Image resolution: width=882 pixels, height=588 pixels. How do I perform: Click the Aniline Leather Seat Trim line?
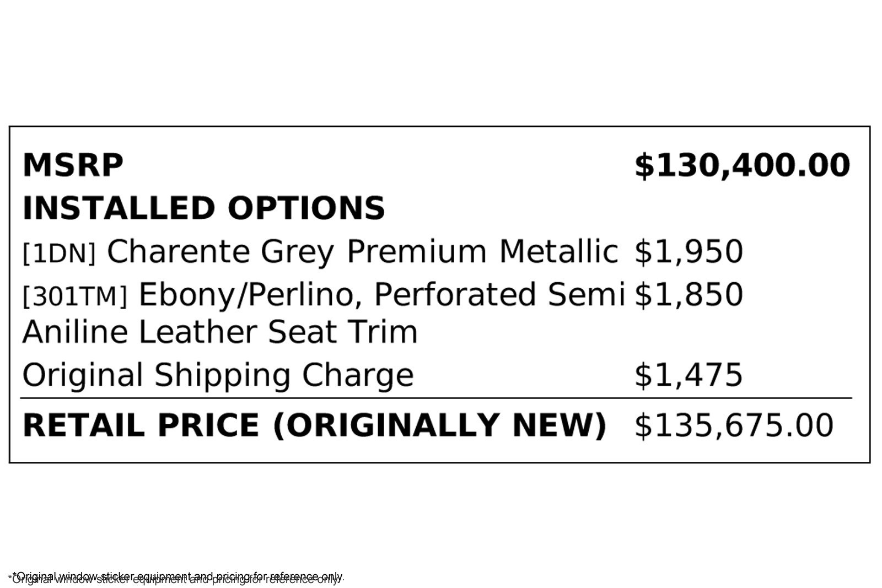point(220,332)
